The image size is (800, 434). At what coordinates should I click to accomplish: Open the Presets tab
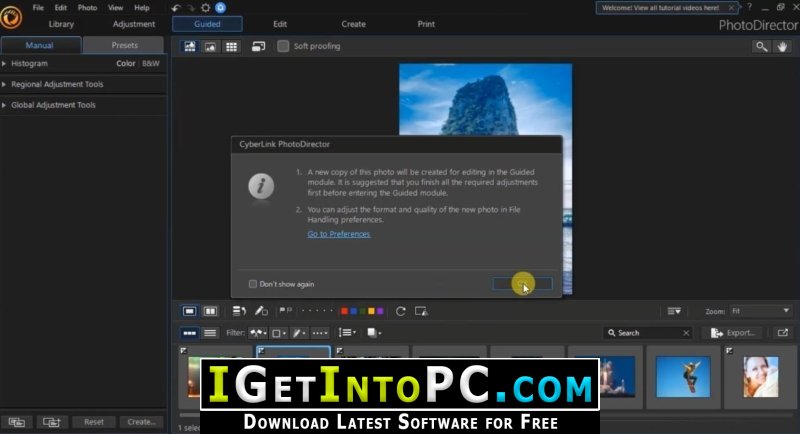[124, 45]
